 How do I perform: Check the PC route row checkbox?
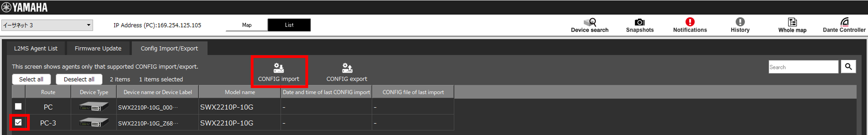18,107
